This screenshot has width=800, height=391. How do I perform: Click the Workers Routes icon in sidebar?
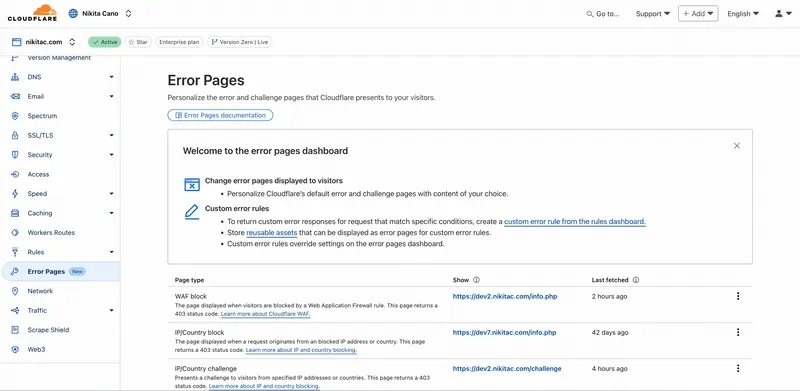(15, 233)
